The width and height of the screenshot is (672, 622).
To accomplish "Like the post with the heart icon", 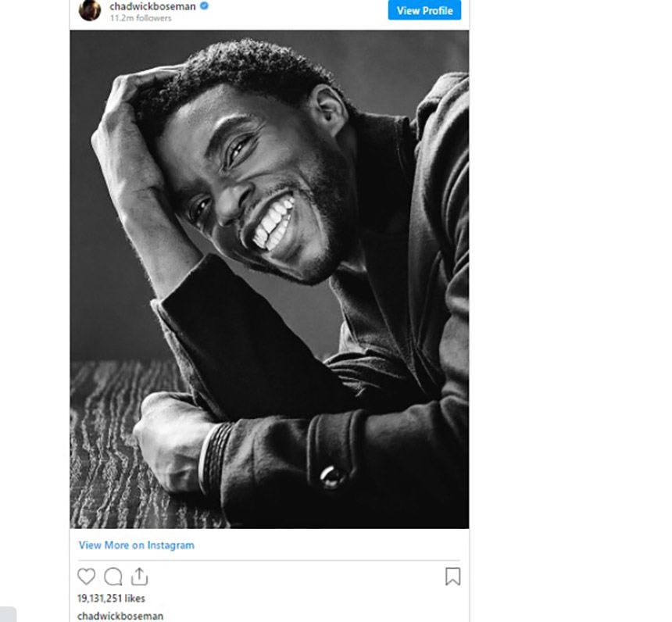I will point(86,577).
